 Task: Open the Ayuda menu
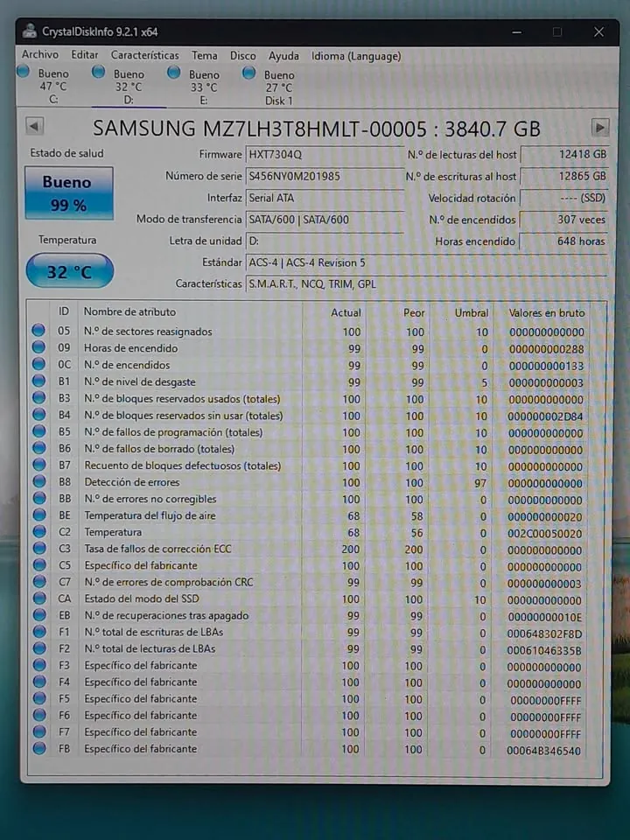283,56
